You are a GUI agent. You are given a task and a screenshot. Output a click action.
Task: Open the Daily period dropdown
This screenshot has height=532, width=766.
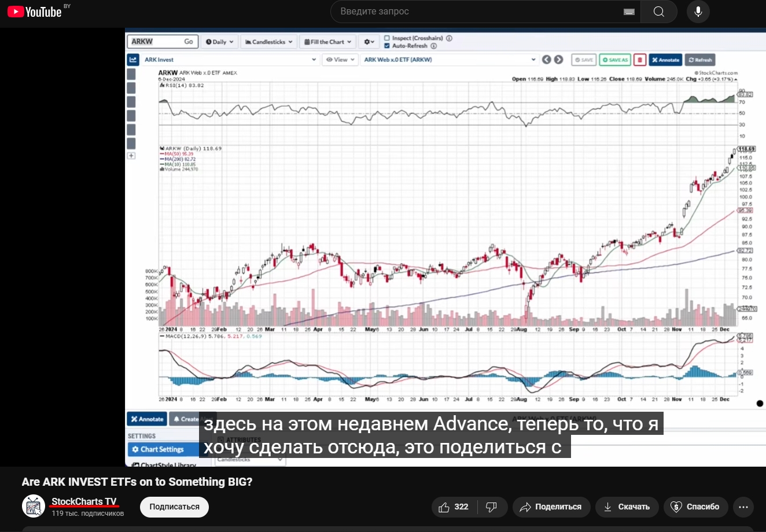219,42
